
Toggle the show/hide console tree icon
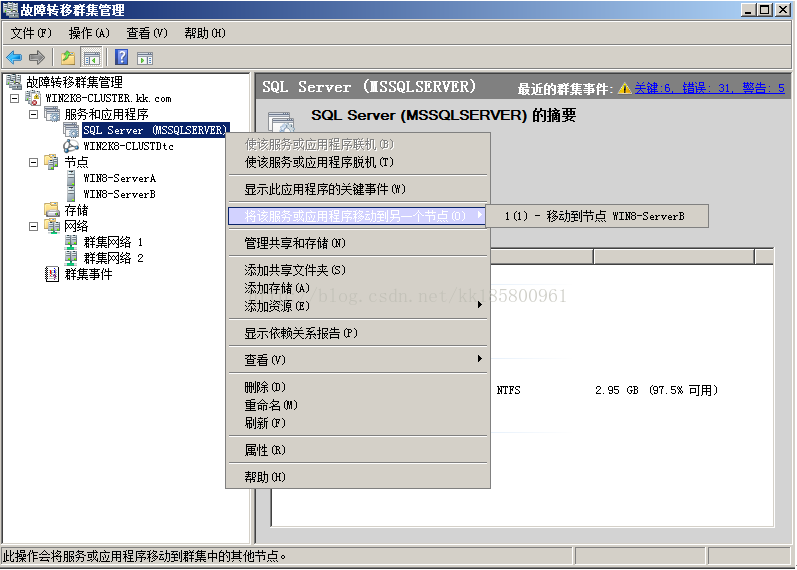click(92, 57)
